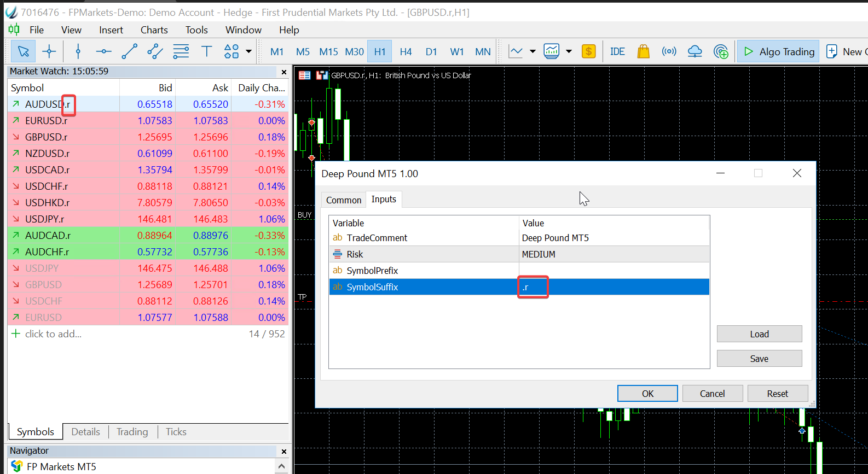Viewport: 868px width, 474px height.
Task: Open the Ticks tab in Market Watch
Action: click(176, 432)
